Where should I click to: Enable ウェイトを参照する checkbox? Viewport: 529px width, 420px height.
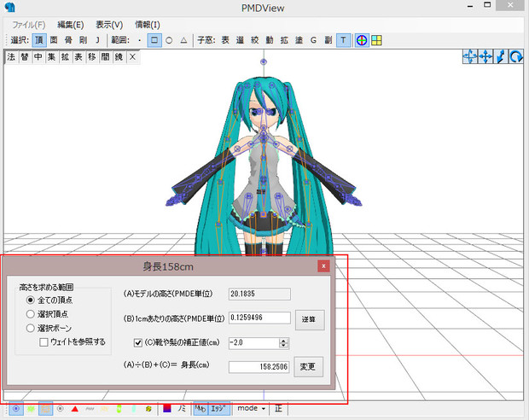[73, 342]
